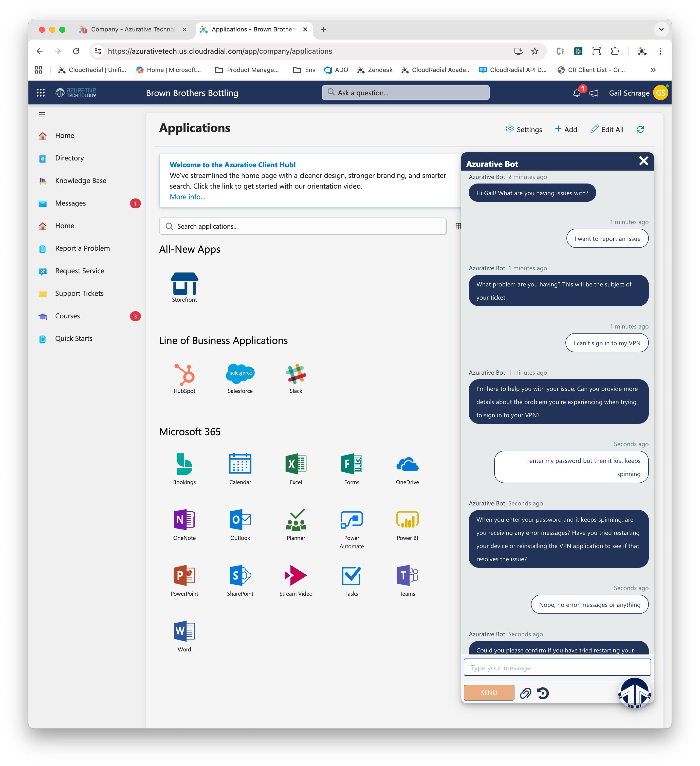Switch application view with grid icon
The image size is (700, 766).
coord(458,226)
